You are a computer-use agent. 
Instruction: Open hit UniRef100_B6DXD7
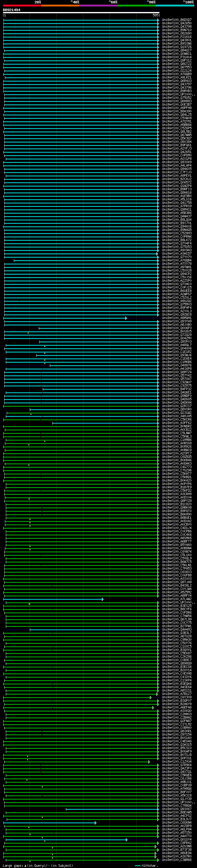177,20
